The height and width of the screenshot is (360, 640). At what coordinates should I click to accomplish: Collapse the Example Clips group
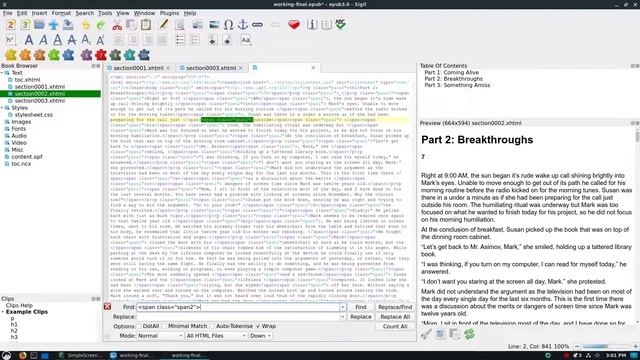[x=3, y=312]
